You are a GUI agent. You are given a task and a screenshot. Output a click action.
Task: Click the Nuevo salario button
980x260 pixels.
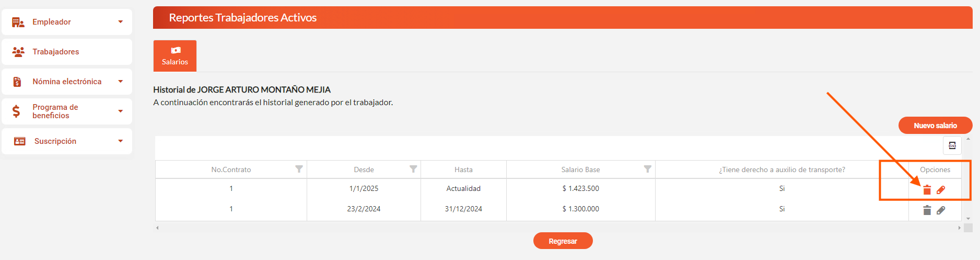click(935, 126)
